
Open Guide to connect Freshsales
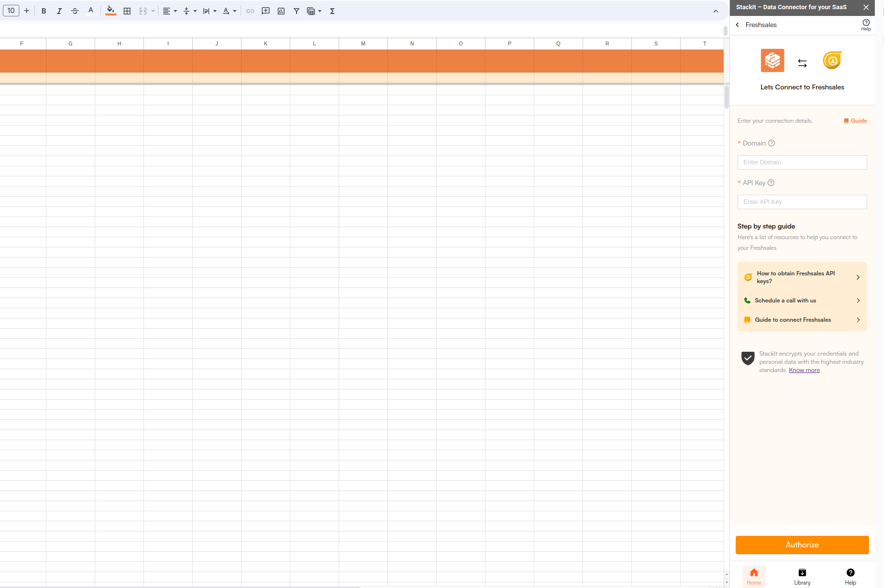point(802,320)
